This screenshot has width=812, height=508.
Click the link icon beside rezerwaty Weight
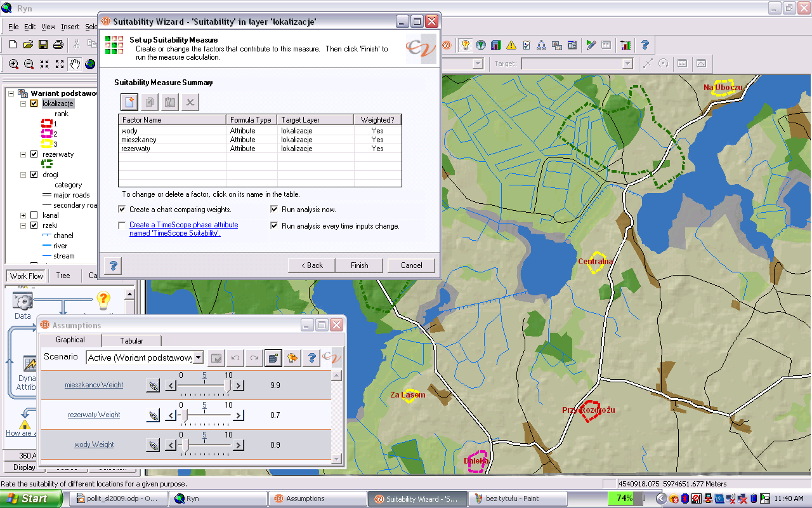[x=152, y=415]
